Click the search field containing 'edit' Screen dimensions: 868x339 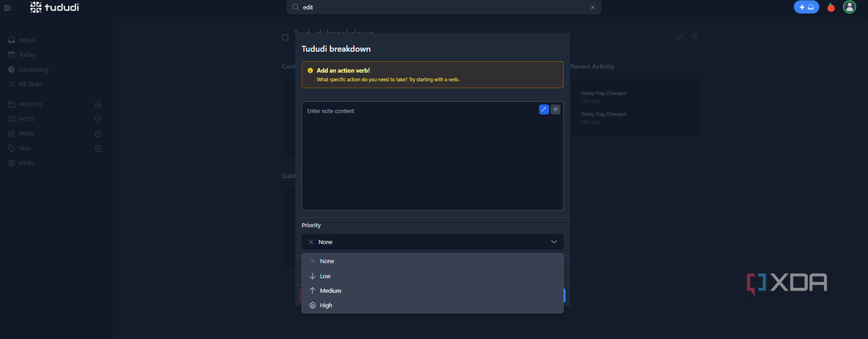(444, 7)
